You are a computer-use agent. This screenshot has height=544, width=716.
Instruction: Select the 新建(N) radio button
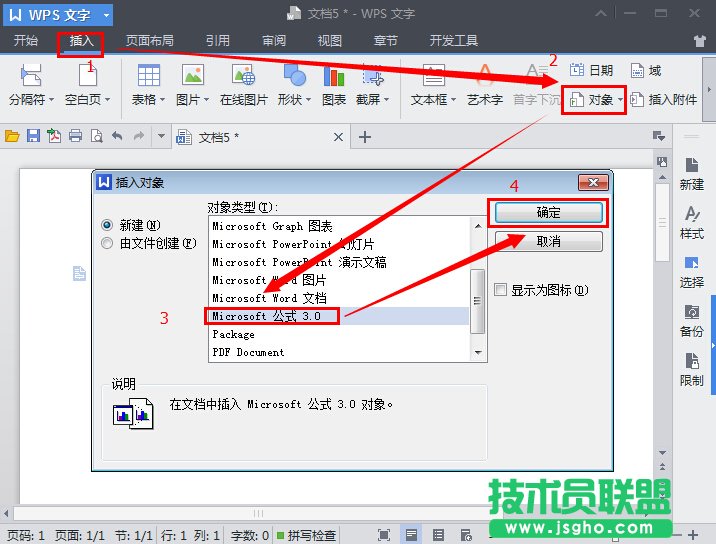pos(107,225)
